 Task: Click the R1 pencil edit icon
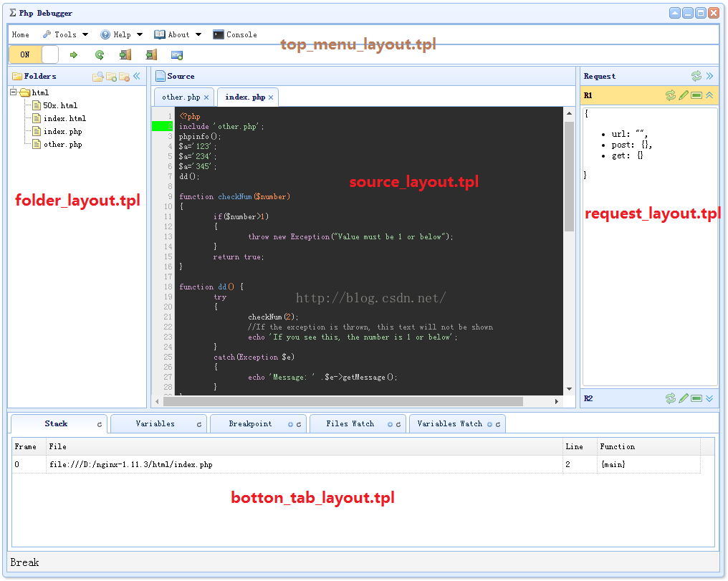click(x=684, y=95)
